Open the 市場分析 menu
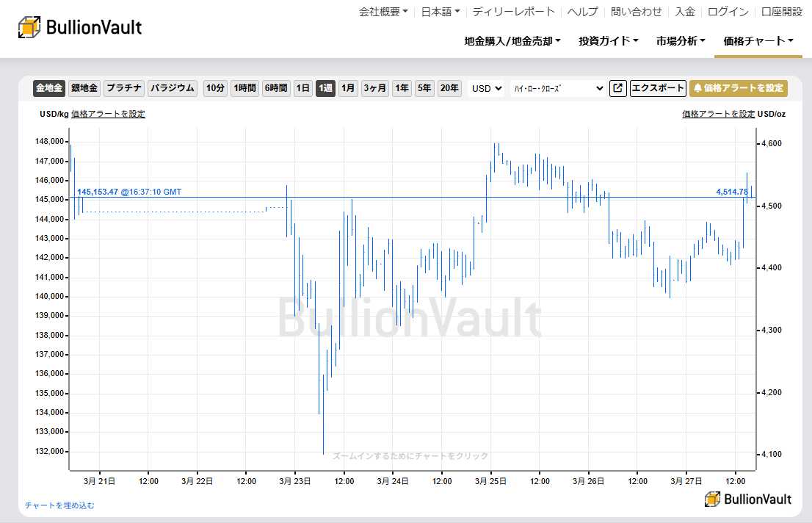Image resolution: width=812 pixels, height=523 pixels. [679, 42]
